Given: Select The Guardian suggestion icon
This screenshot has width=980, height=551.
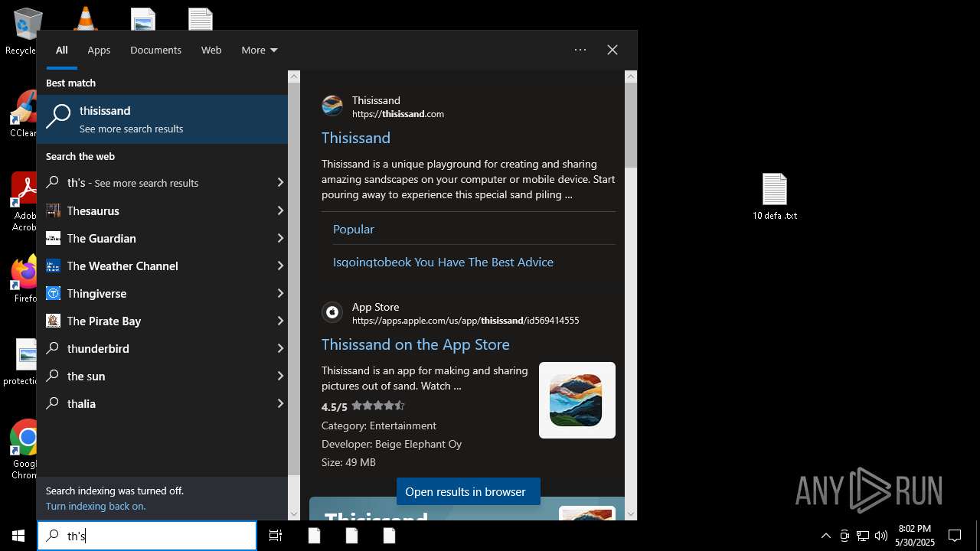Looking at the screenshot, I should pyautogui.click(x=53, y=238).
